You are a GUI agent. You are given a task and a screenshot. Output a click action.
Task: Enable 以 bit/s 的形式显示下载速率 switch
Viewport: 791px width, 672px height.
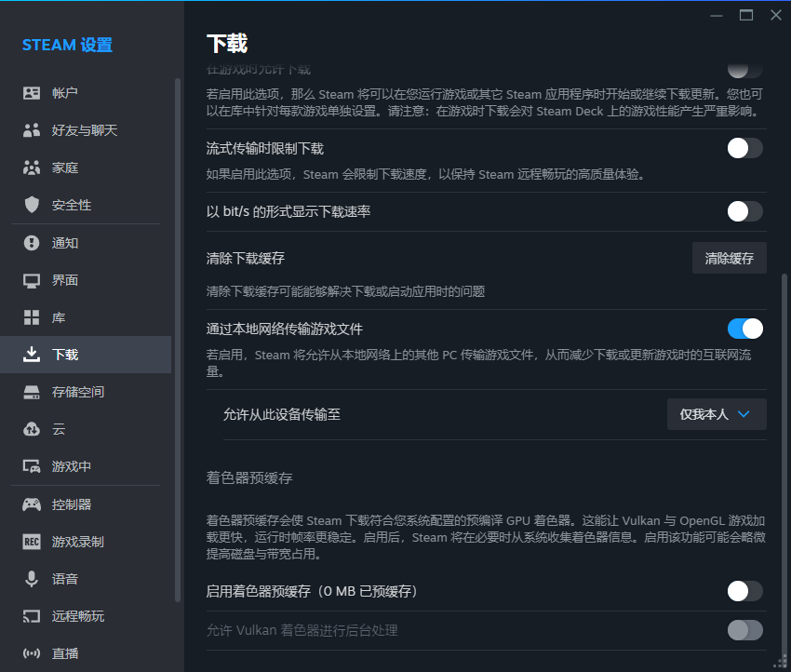point(744,211)
